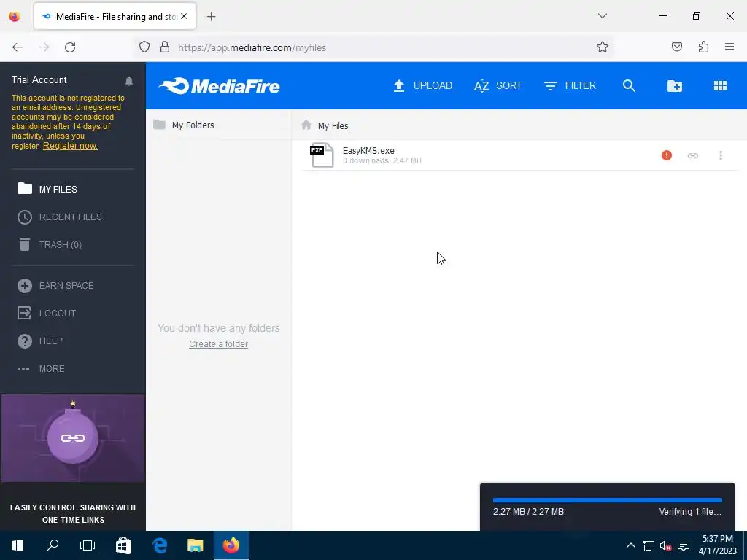The width and height of the screenshot is (747, 560).
Task: Open File Explorer from taskbar
Action: [x=195, y=545]
